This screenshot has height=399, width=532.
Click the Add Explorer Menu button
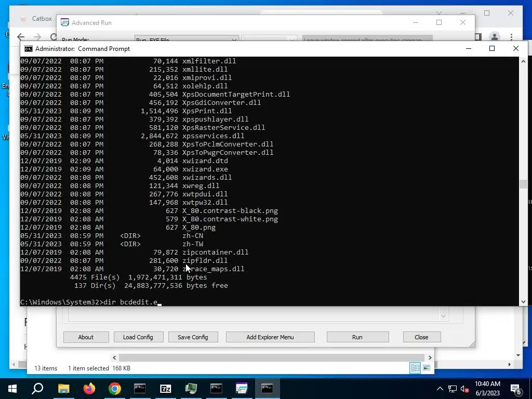(270, 337)
